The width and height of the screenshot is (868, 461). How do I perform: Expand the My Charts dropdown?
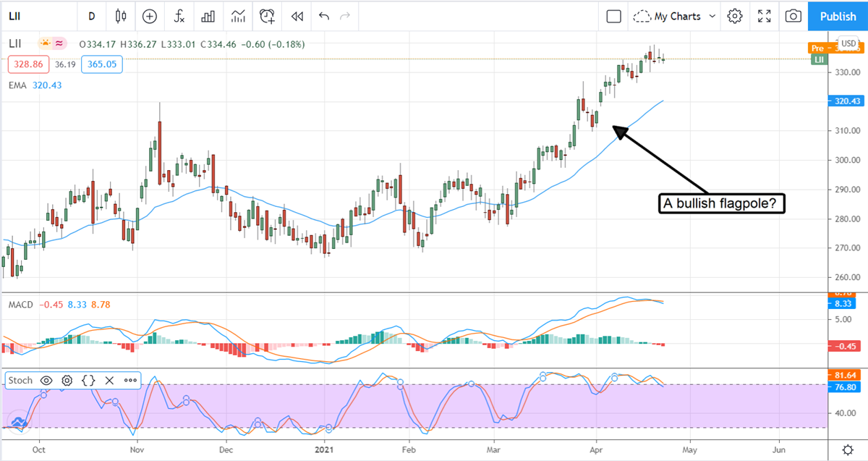coord(674,16)
